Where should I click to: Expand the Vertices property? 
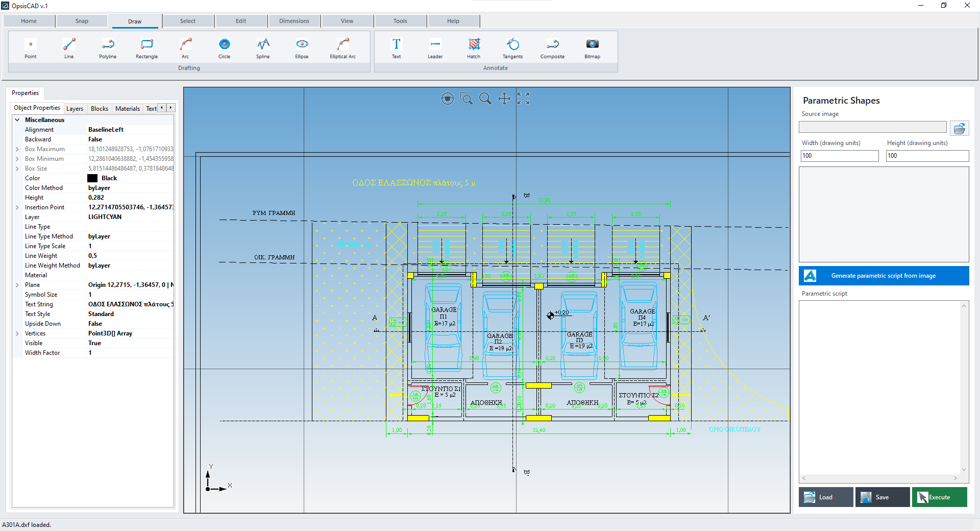pyautogui.click(x=17, y=333)
